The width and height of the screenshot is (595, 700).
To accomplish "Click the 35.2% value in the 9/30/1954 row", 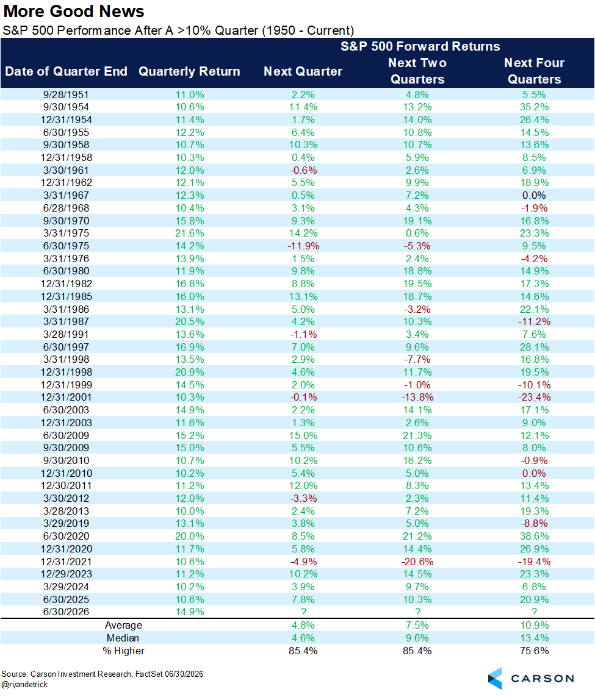I will pos(534,107).
